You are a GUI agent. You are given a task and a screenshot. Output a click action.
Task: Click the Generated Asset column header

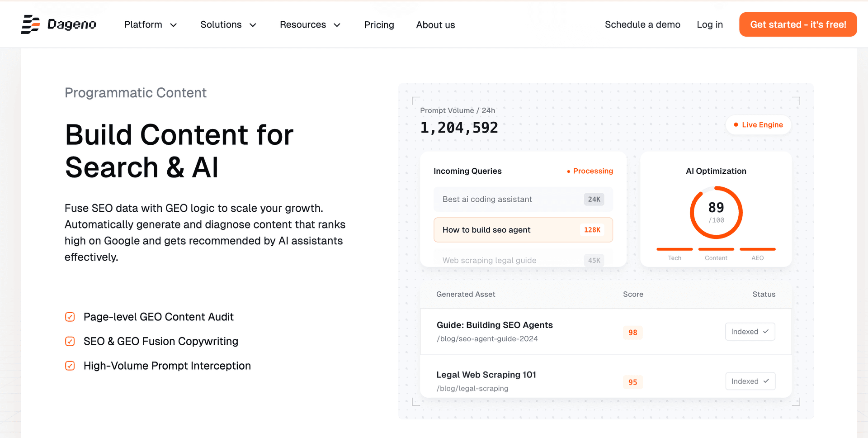click(466, 294)
